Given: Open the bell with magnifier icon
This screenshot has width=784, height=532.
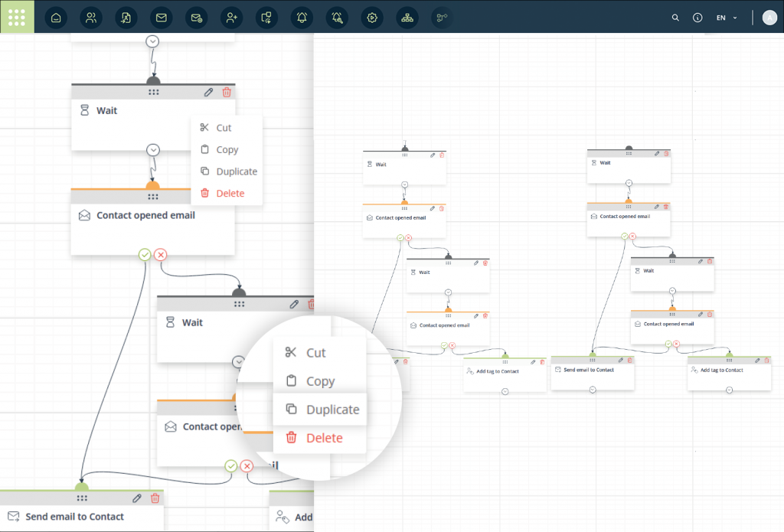Looking at the screenshot, I should pos(337,18).
